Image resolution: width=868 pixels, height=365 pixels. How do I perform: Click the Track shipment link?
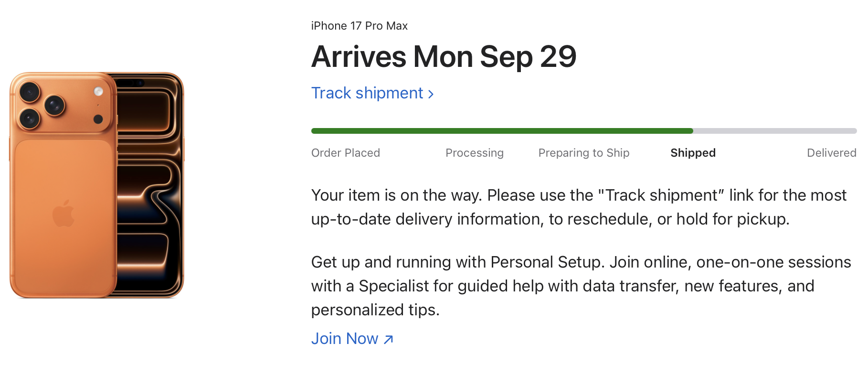(x=367, y=93)
